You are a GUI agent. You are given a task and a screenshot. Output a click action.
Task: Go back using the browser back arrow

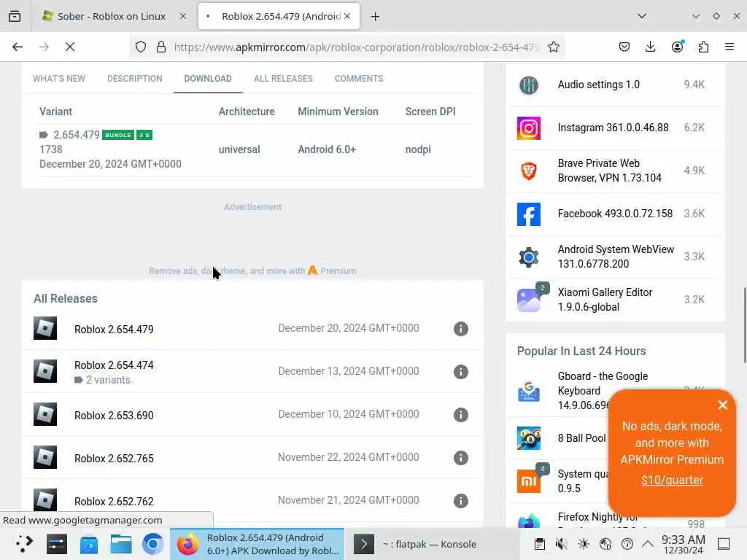click(18, 47)
